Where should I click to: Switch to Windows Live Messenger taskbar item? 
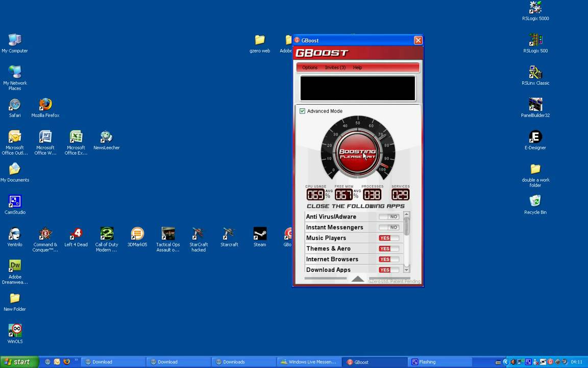point(309,362)
